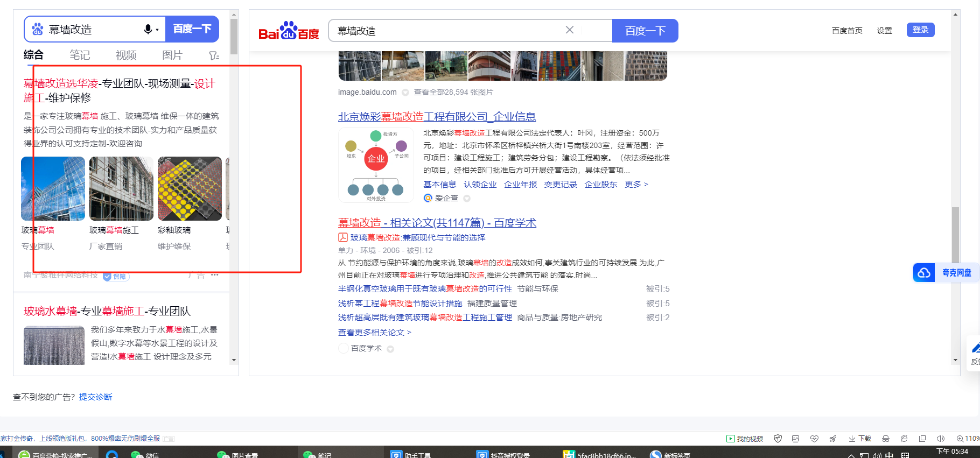Expand the arrow beside 百度学术 source

coord(390,349)
